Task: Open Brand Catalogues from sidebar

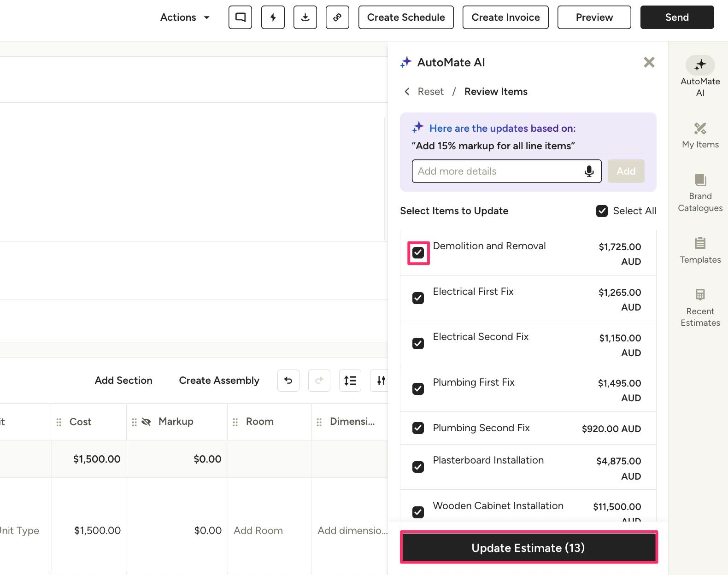Action: 700,193
